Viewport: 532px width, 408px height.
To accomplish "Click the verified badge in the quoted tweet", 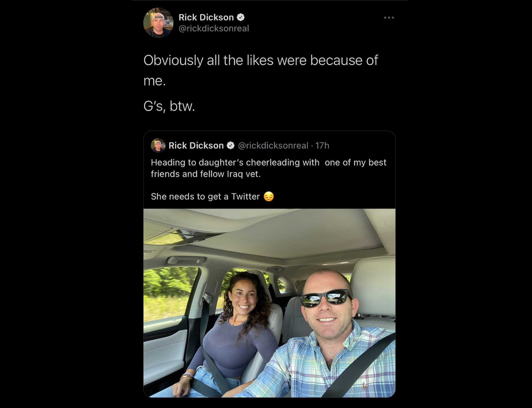I will pyautogui.click(x=231, y=146).
